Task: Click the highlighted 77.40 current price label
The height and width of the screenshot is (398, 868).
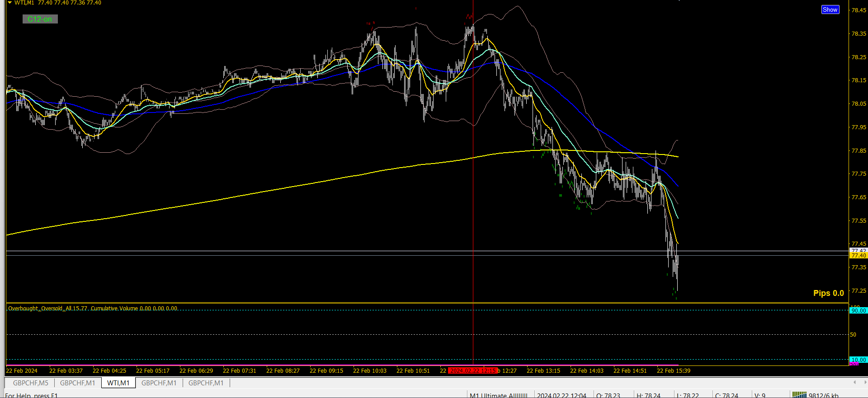Action: [859, 255]
